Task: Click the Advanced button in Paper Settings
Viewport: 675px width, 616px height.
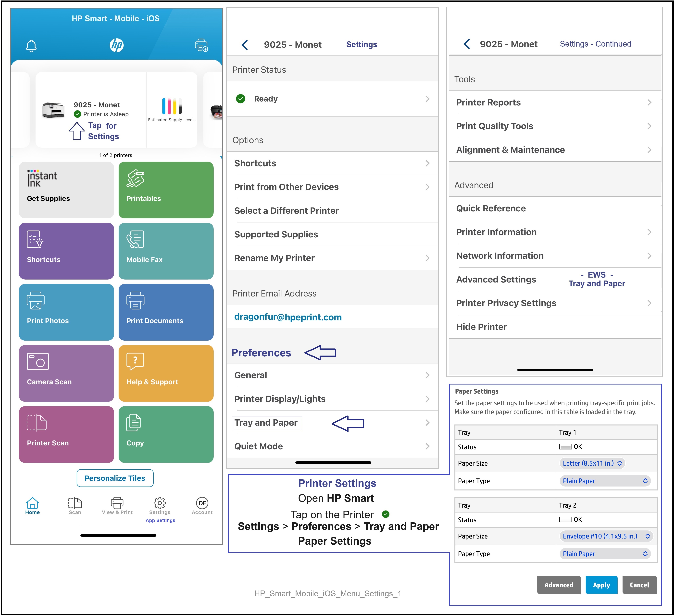Action: pos(559,585)
